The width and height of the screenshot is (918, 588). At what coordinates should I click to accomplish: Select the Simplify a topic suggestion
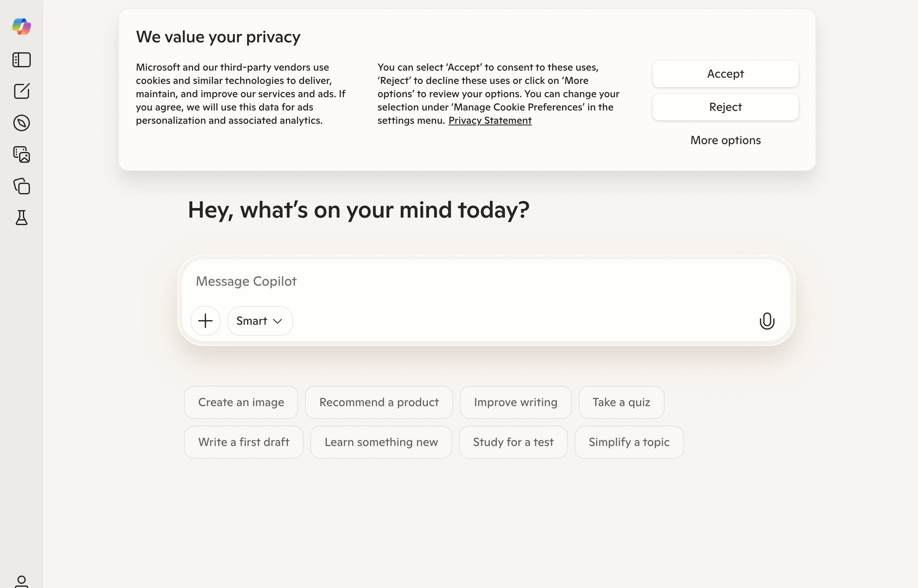point(629,442)
